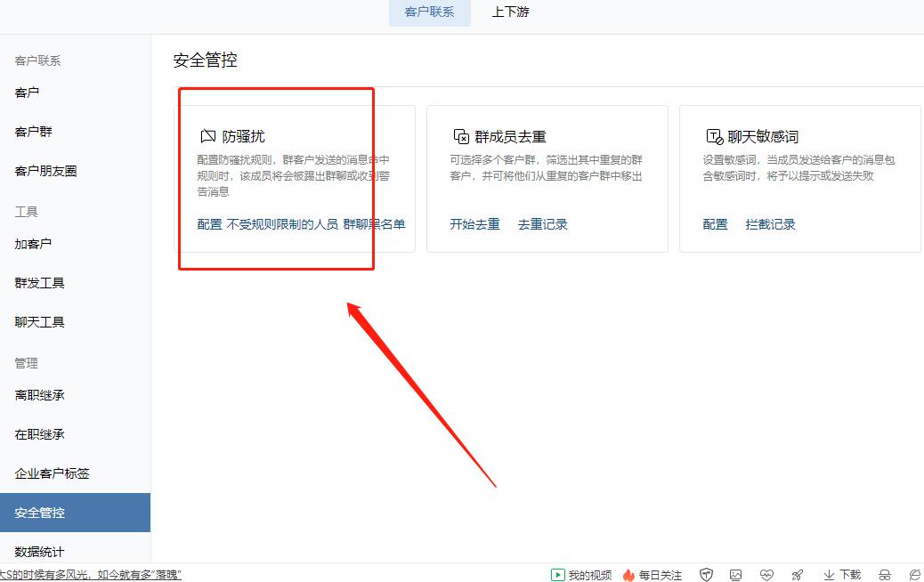
Task: Click the 每日关注 flame icon
Action: point(628,575)
